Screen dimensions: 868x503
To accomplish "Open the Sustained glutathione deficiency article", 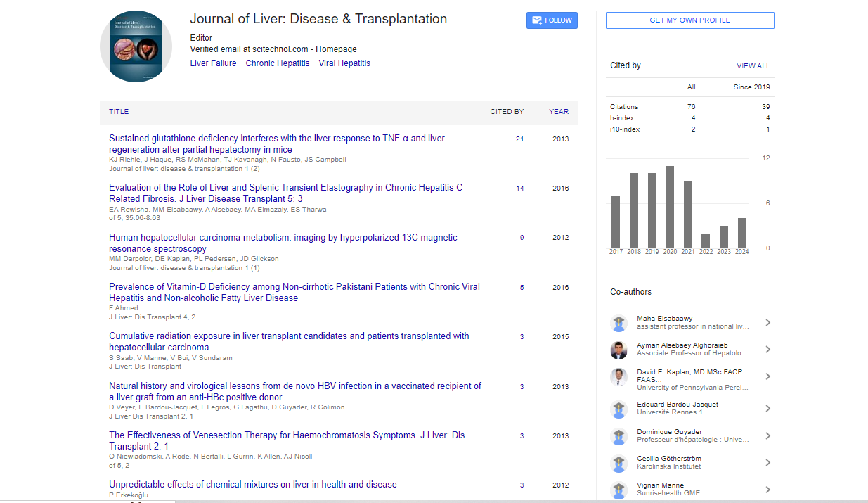I will [x=277, y=144].
